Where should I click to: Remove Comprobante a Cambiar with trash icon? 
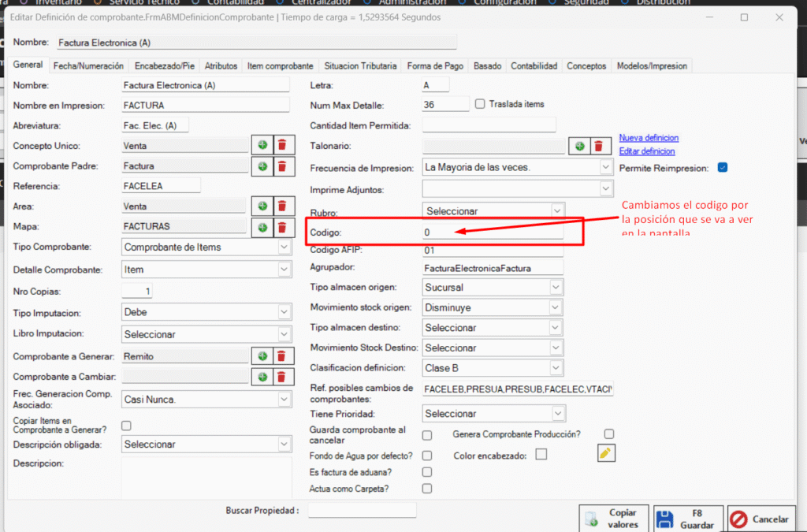[x=281, y=377]
